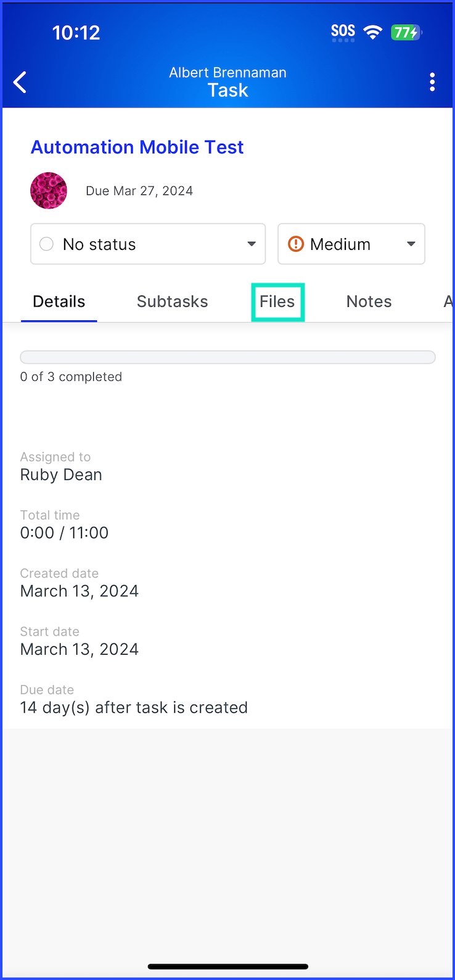Tap the battery indicator icon
The height and width of the screenshot is (980, 455).
click(x=406, y=32)
